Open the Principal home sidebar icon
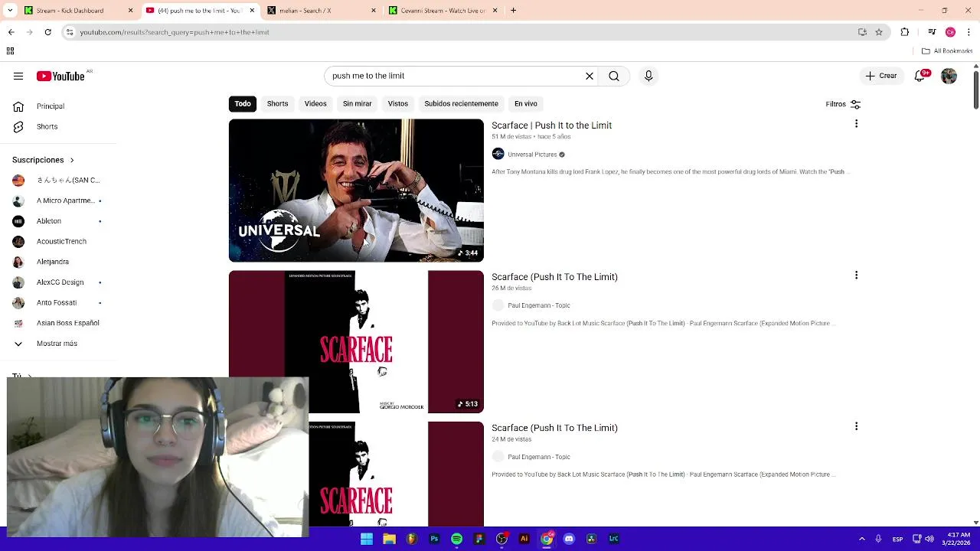 (x=18, y=106)
